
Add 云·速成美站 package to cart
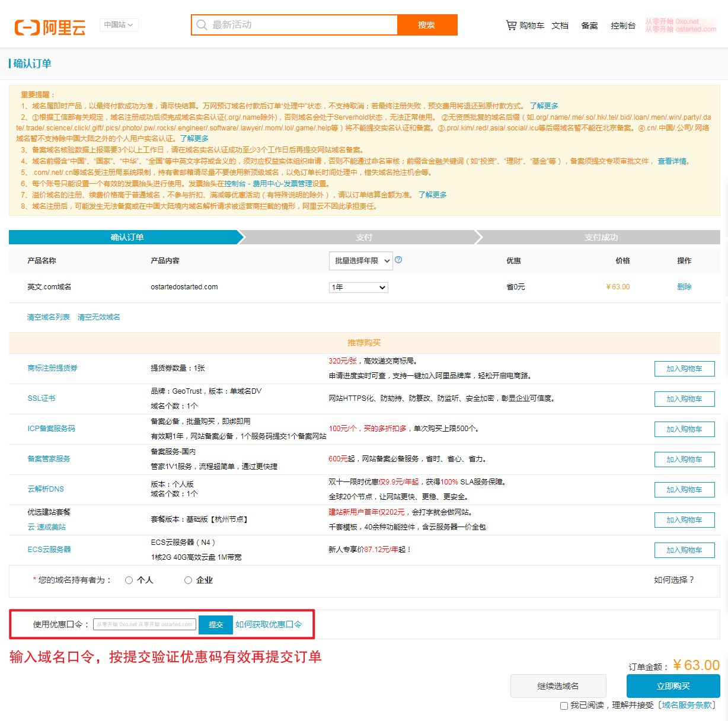click(684, 520)
